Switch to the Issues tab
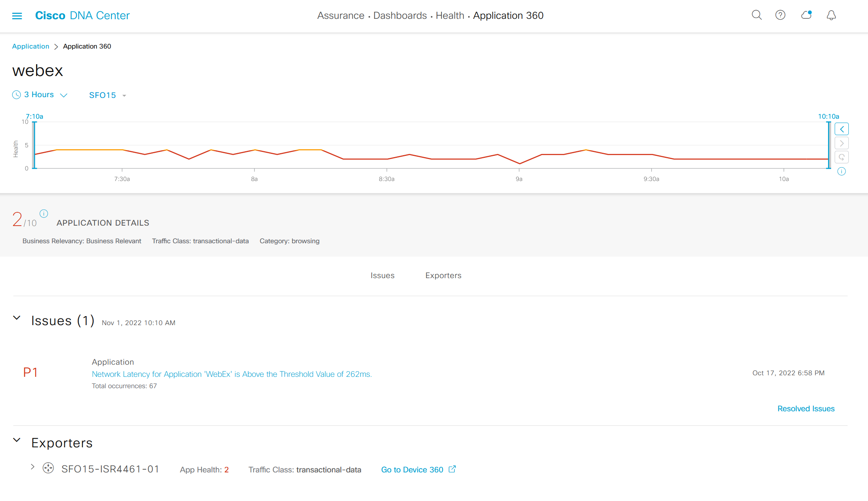The image size is (868, 501). 382,275
